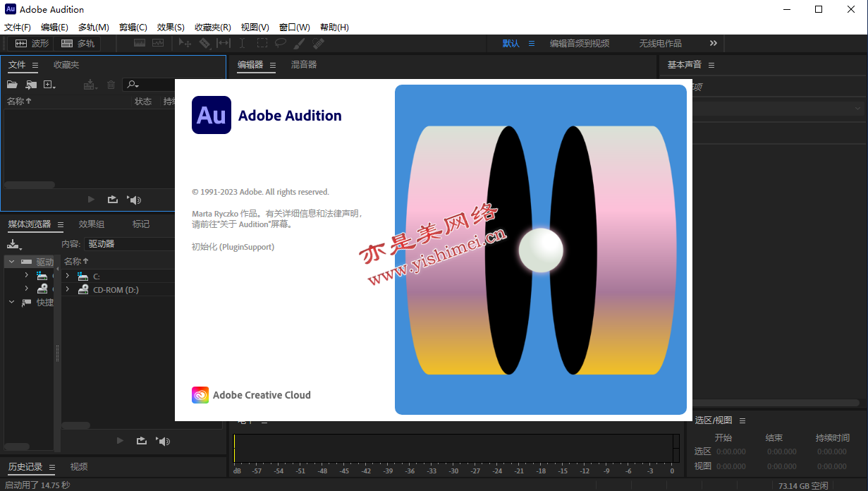The image size is (868, 491).
Task: Toggle auto-play in the Media Browser
Action: click(164, 441)
